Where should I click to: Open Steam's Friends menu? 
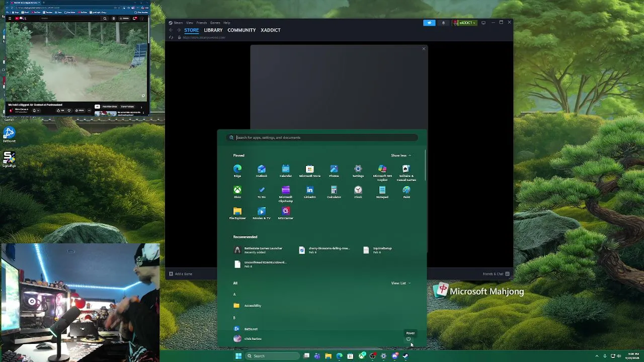(x=202, y=23)
